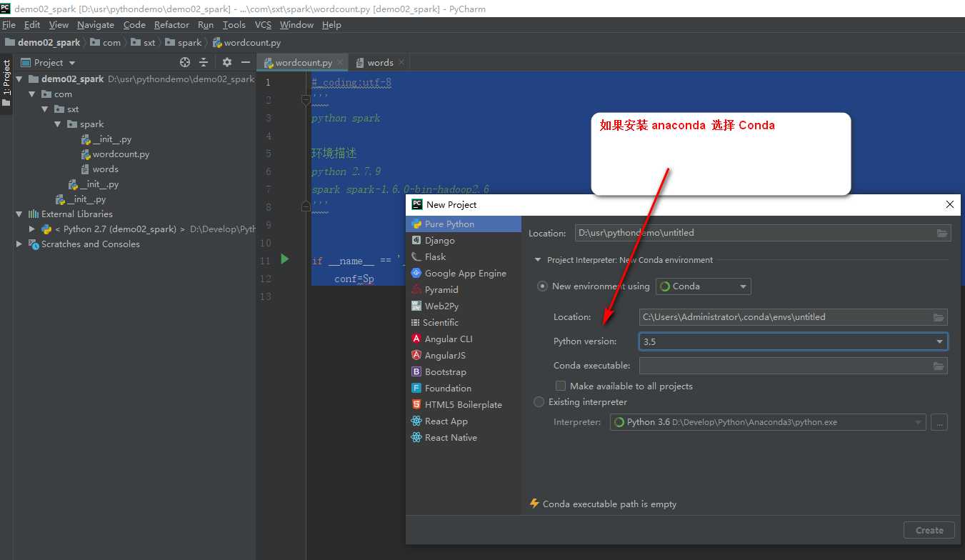Collapse the com folder node
The image size is (965, 560).
(x=32, y=94)
